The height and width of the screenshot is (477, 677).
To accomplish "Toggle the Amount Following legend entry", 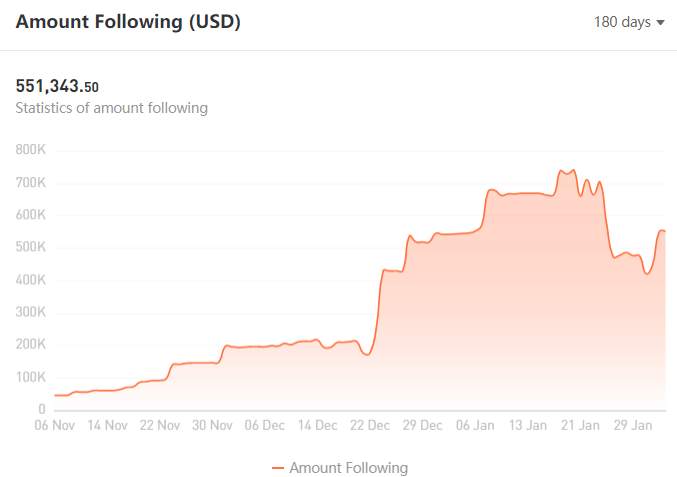I will (340, 468).
